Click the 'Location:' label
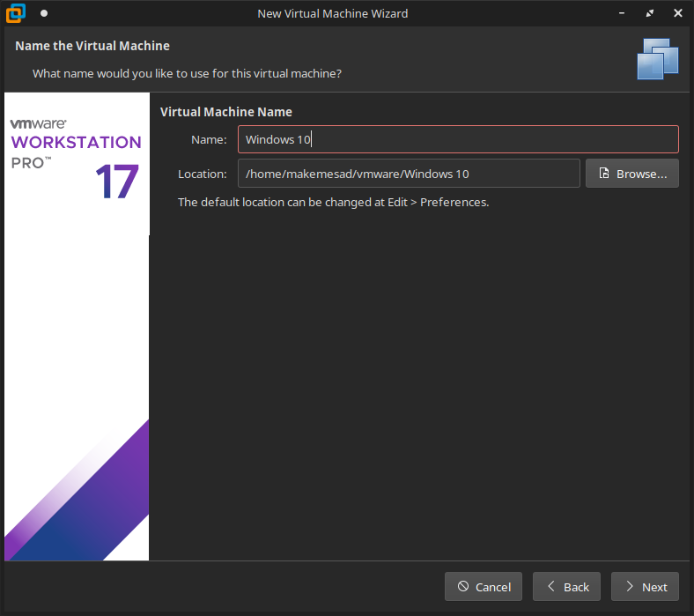 (x=203, y=174)
